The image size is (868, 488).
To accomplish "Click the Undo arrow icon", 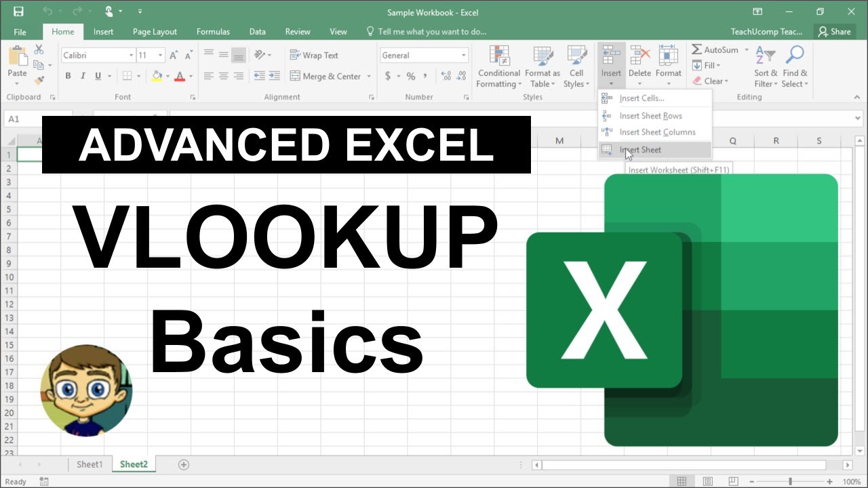I will pyautogui.click(x=47, y=12).
